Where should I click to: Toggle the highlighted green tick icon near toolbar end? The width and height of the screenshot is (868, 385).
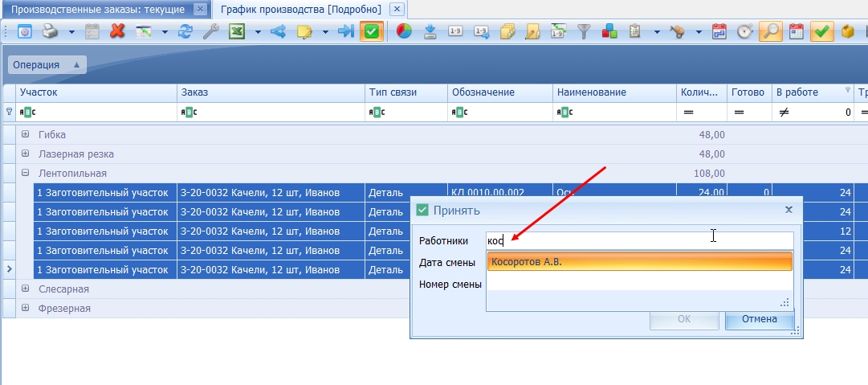(822, 31)
